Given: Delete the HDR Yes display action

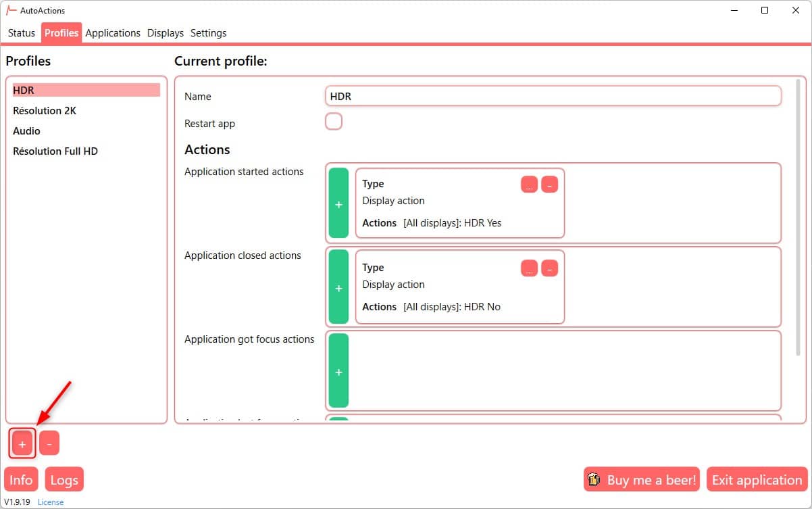Looking at the screenshot, I should tap(550, 185).
